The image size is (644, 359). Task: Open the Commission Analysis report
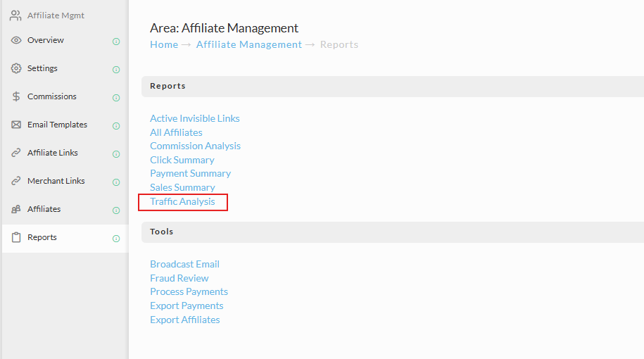pyautogui.click(x=195, y=146)
